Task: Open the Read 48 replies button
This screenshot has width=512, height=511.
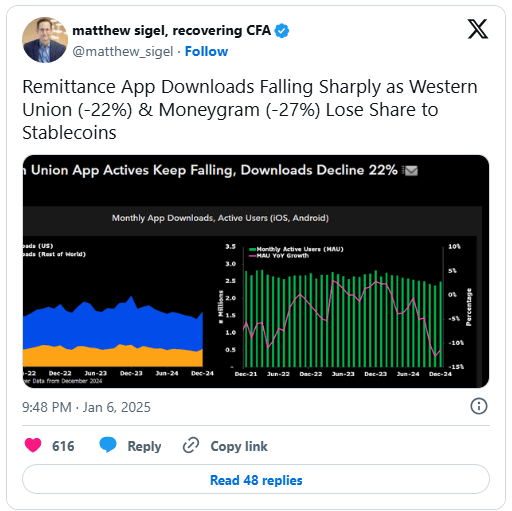Action: click(x=256, y=479)
